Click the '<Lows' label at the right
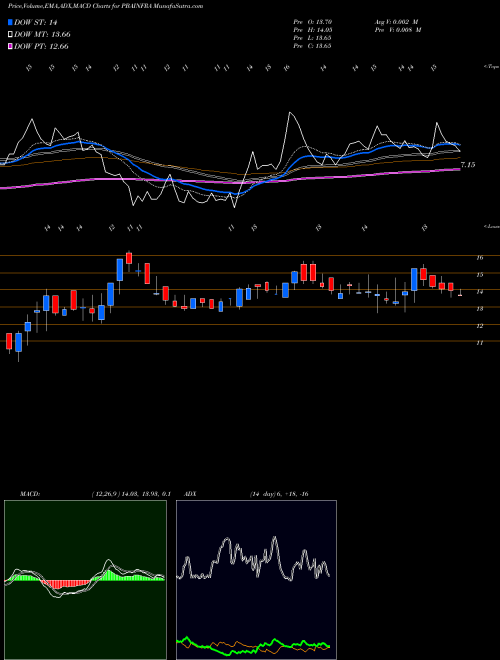This screenshot has height=660, width=500. [492, 226]
